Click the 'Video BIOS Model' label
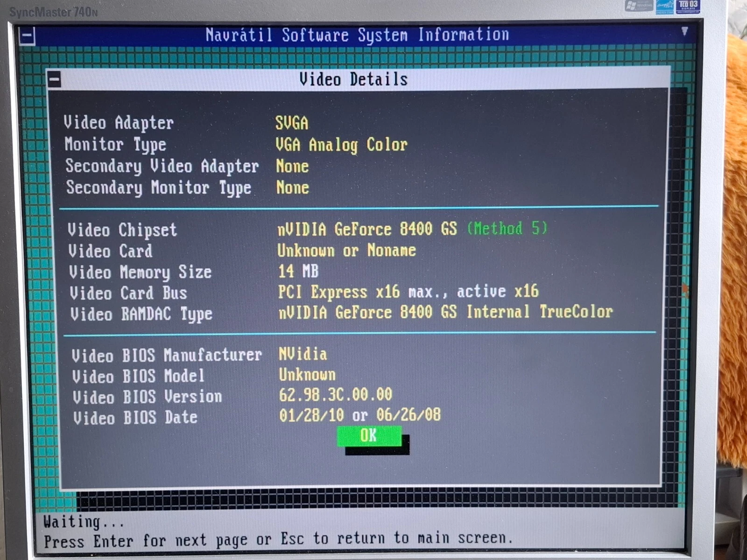Image resolution: width=747 pixels, height=560 pixels. tap(139, 376)
